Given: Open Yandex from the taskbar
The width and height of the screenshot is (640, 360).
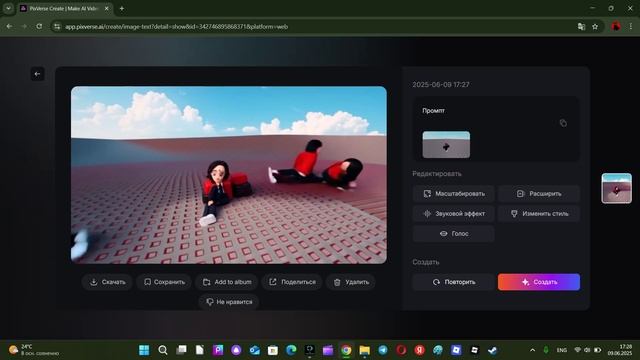Looking at the screenshot, I should point(420,350).
